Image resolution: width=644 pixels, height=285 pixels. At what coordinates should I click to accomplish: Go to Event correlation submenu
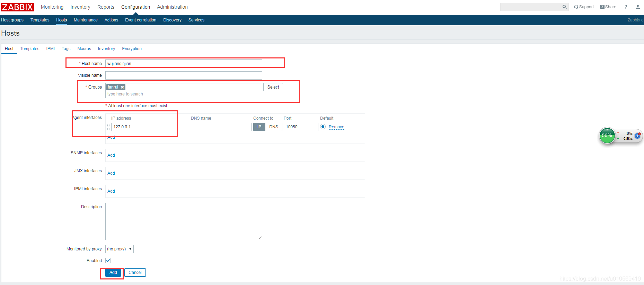tap(141, 20)
